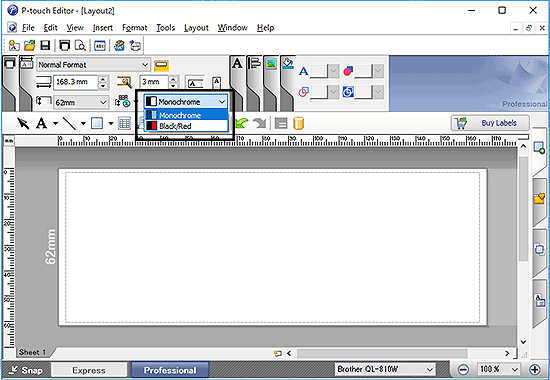This screenshot has width=550, height=380.
Task: Click the green Undo arrow
Action: pyautogui.click(x=242, y=123)
